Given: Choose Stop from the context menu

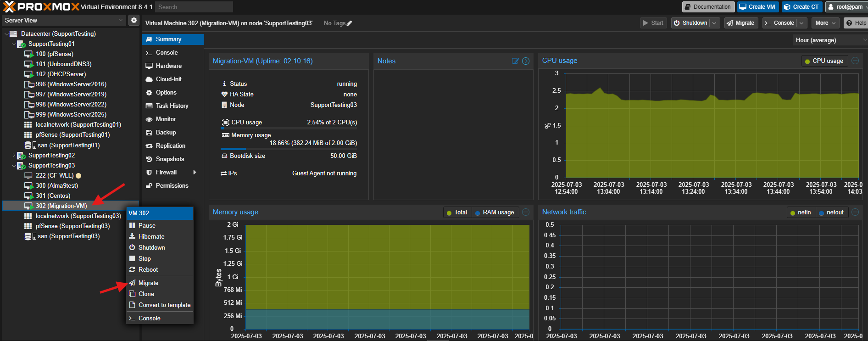Looking at the screenshot, I should tap(160, 259).
